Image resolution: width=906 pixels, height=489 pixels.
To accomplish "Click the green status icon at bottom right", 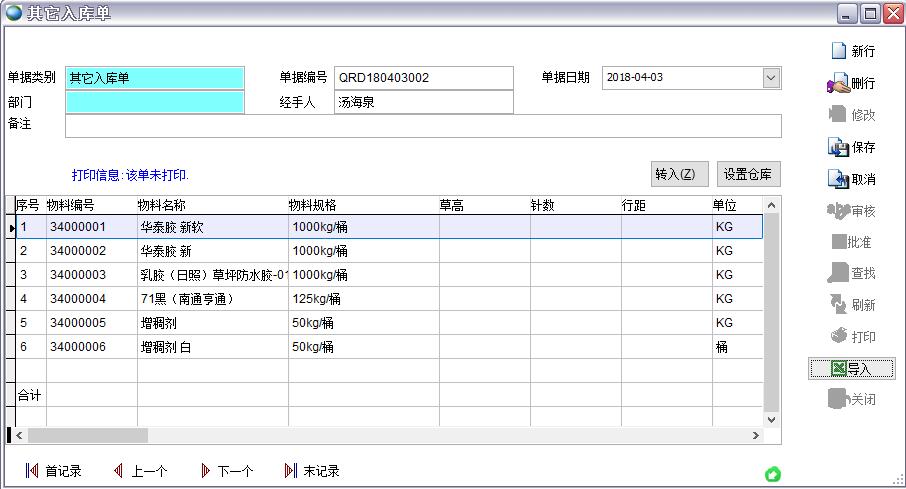I will [772, 474].
